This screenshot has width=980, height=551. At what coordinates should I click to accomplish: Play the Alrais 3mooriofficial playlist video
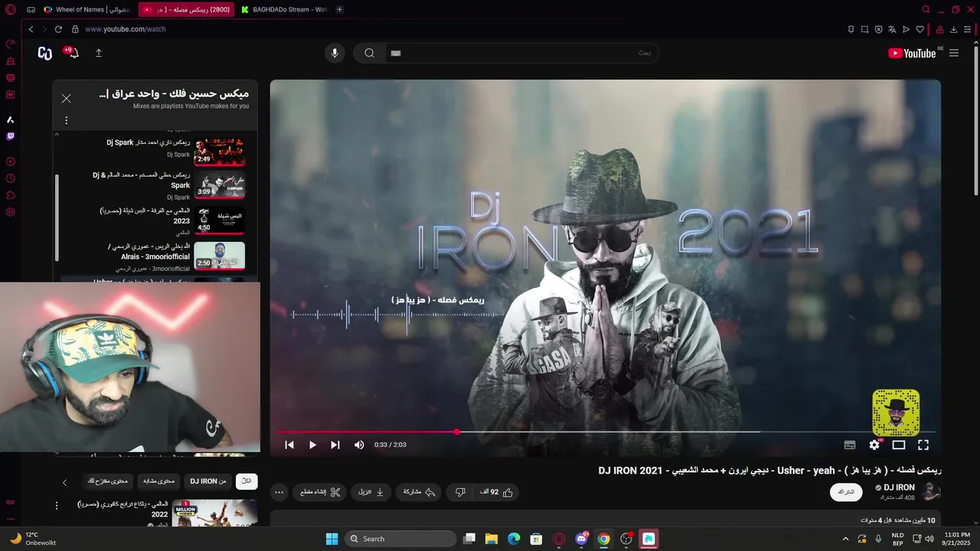tap(219, 256)
